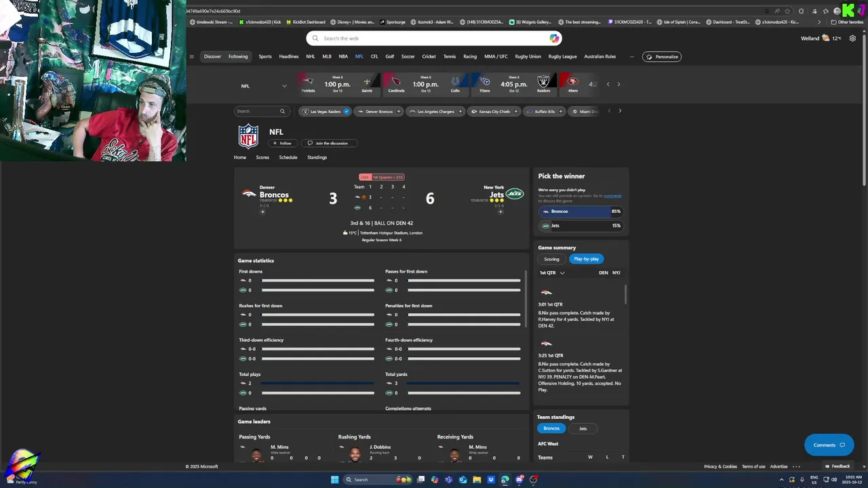Show hidden system tray icons
868x488 pixels.
(x=781, y=480)
